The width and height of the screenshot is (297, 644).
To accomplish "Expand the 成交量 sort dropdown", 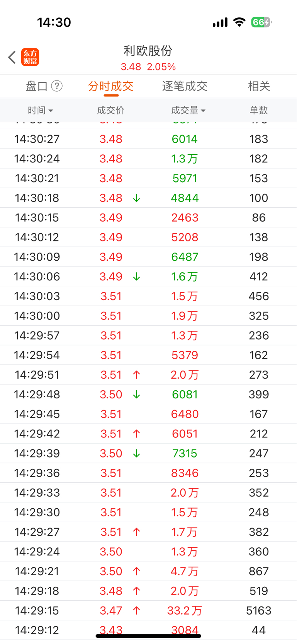I will pos(188,110).
